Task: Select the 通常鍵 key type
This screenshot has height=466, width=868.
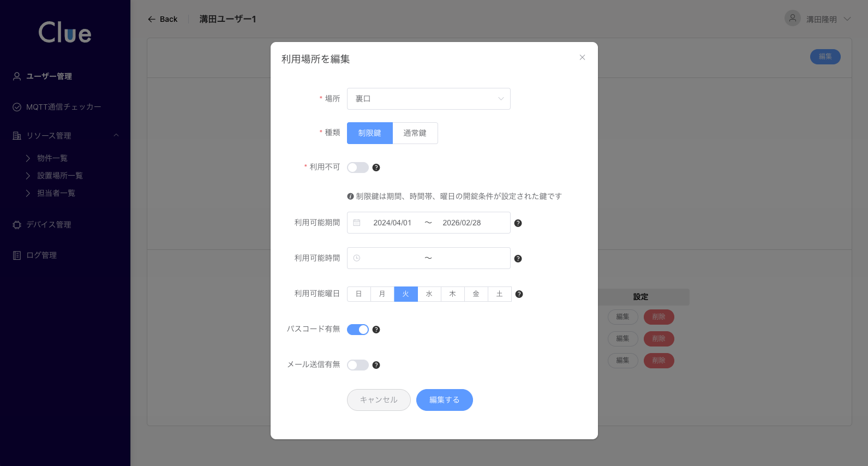Action: click(x=415, y=133)
